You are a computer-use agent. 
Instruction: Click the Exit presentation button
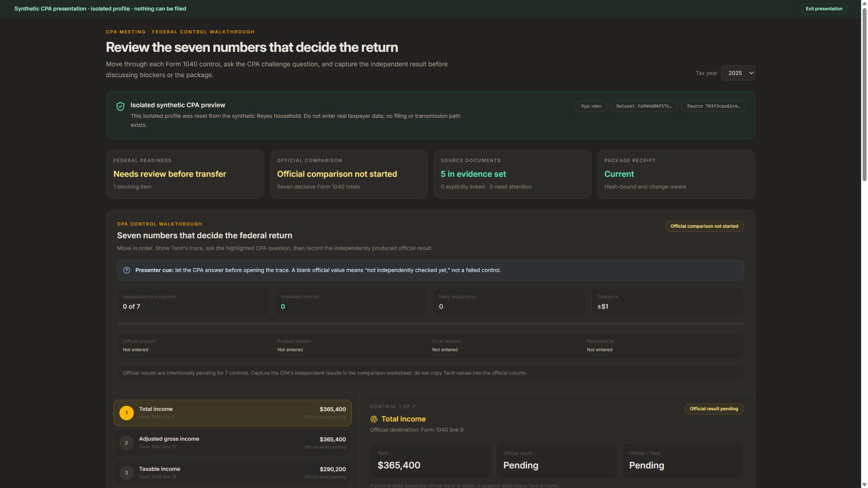point(824,9)
